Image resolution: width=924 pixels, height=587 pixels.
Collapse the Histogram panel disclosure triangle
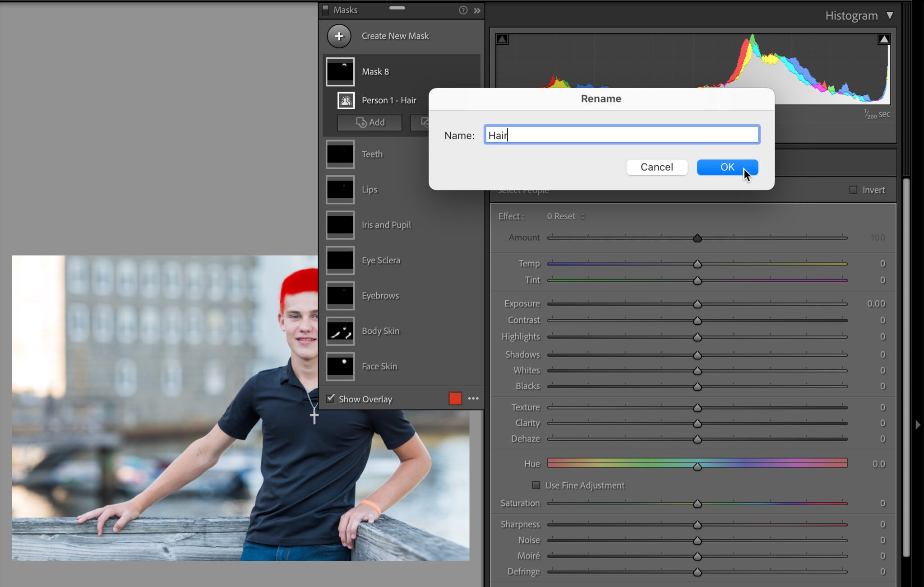coord(889,15)
